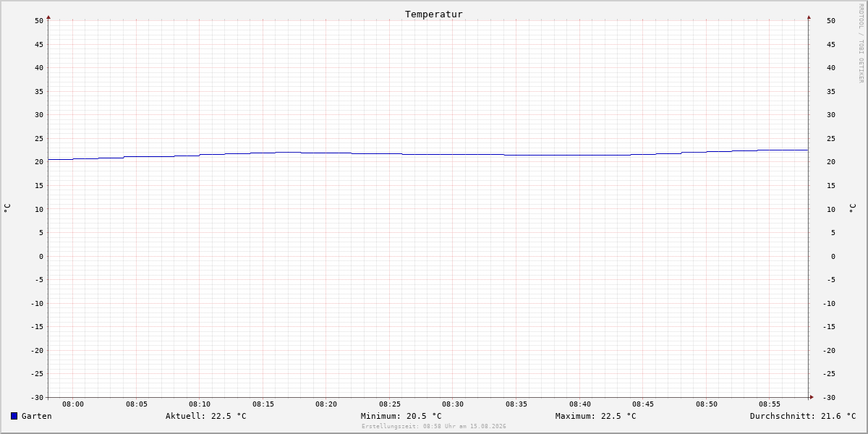This screenshot has width=868, height=434.
Task: Click the 08:30 time axis label
Action: click(x=453, y=404)
